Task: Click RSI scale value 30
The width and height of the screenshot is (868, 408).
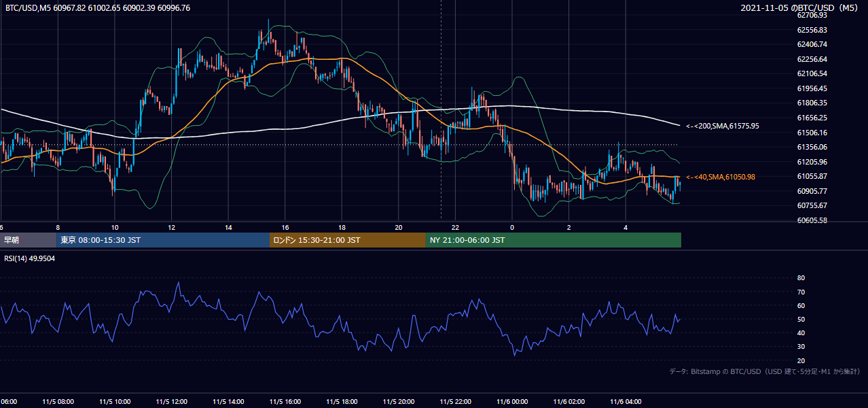Action: (x=801, y=347)
